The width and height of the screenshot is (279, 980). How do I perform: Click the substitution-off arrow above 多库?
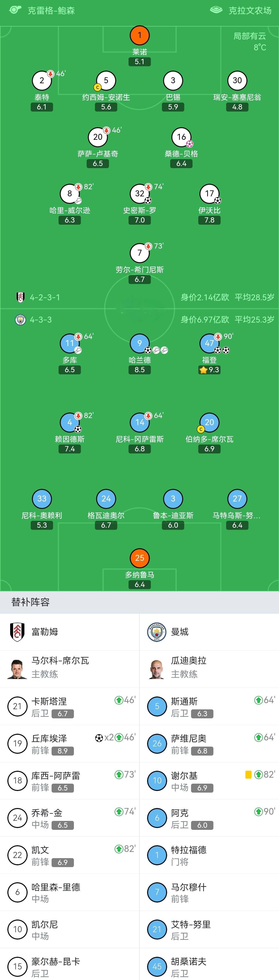[x=78, y=337]
